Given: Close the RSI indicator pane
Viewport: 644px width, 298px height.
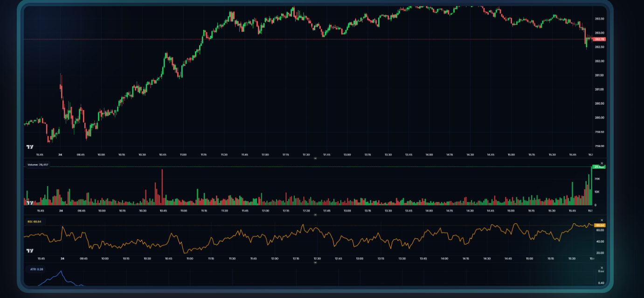Looking at the screenshot, I should [602, 220].
